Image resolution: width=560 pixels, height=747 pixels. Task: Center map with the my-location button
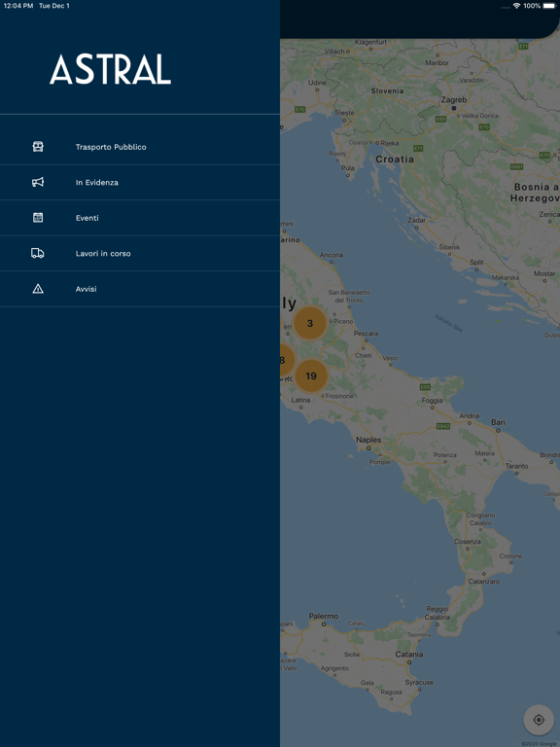539,720
